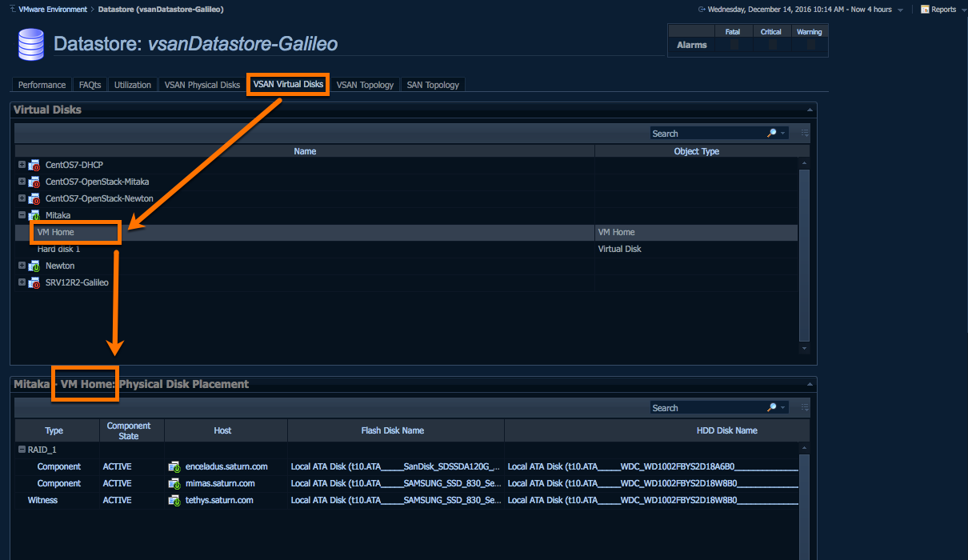Image resolution: width=968 pixels, height=560 pixels.
Task: Click the Warning alarms count cell
Action: (x=810, y=46)
